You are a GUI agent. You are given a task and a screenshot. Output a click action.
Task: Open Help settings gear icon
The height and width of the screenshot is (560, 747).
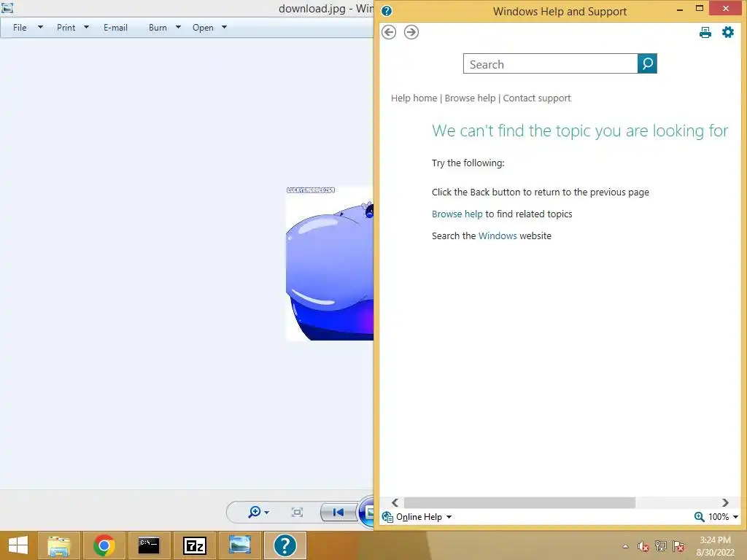[x=727, y=32]
